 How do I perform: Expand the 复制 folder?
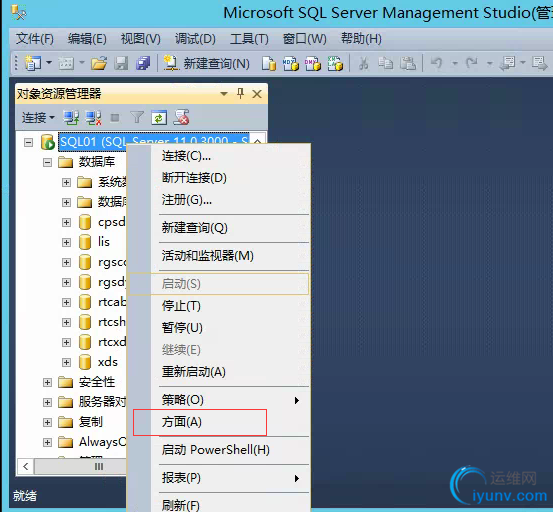tap(47, 422)
